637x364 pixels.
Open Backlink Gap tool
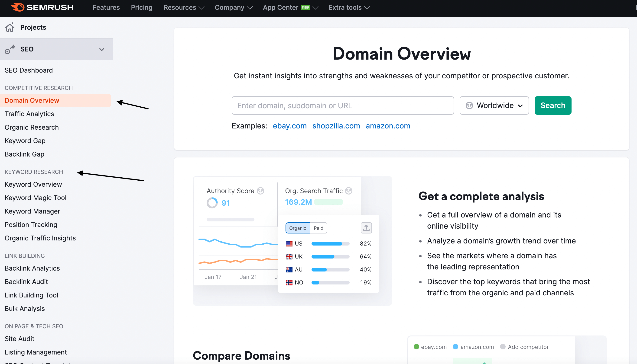point(25,154)
